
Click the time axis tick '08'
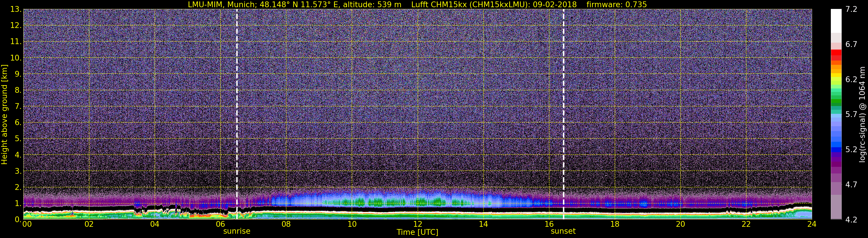click(286, 224)
